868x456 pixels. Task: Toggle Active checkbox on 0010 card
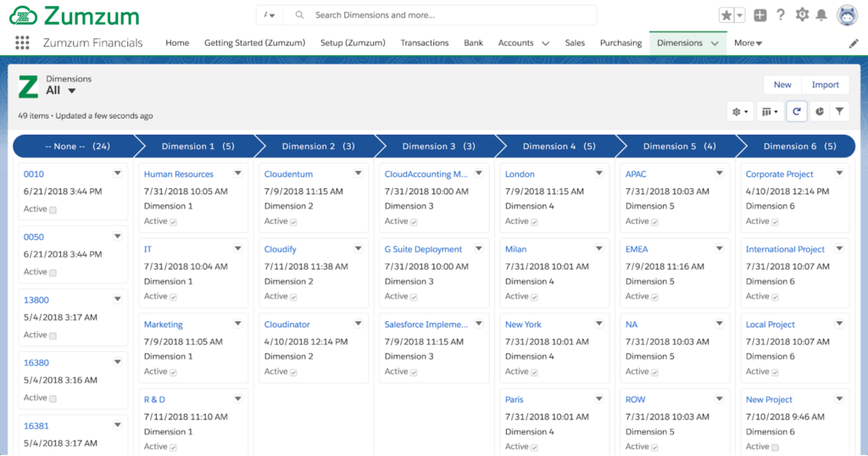click(53, 209)
